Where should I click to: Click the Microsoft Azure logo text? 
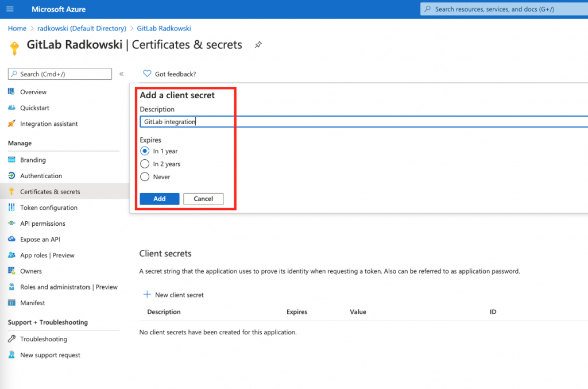point(59,9)
